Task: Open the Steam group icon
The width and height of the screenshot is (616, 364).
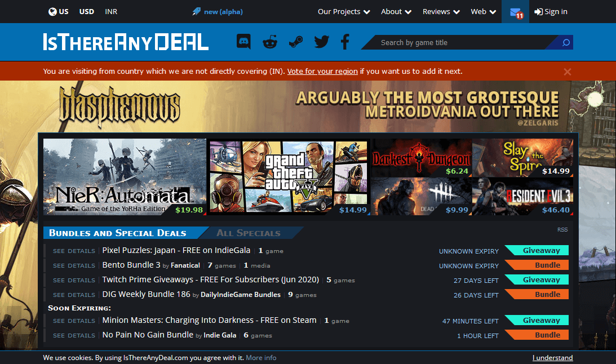Action: pyautogui.click(x=296, y=42)
